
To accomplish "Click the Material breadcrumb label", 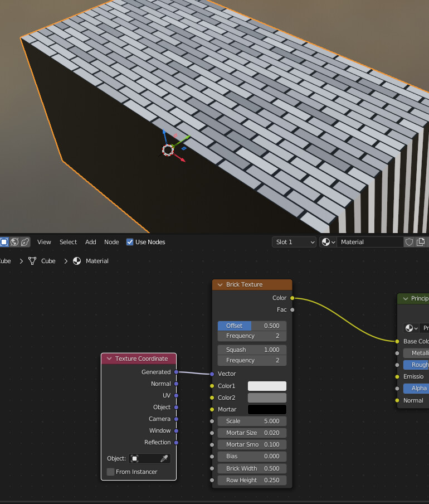I will (97, 261).
